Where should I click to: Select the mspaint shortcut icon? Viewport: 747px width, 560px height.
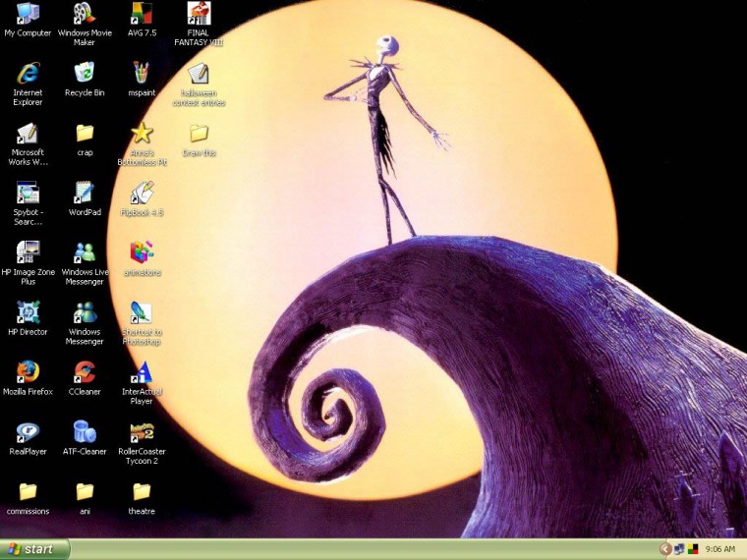[x=142, y=74]
